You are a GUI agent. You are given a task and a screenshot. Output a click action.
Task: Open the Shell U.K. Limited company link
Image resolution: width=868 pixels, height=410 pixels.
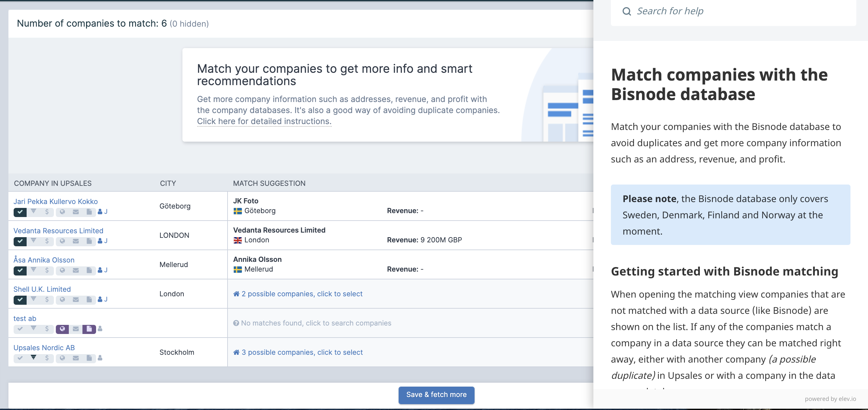(x=42, y=289)
